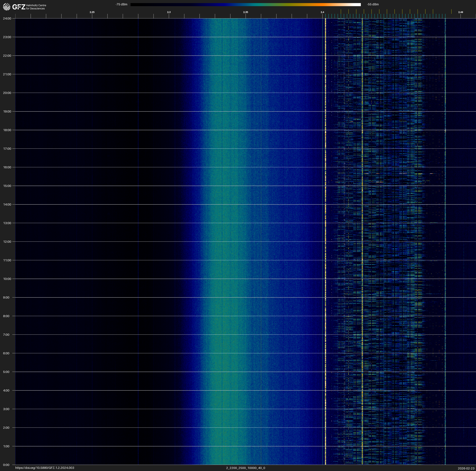The width and height of the screenshot is (476, 471).
Task: Click the 18:00 time axis label
Action: (7, 130)
